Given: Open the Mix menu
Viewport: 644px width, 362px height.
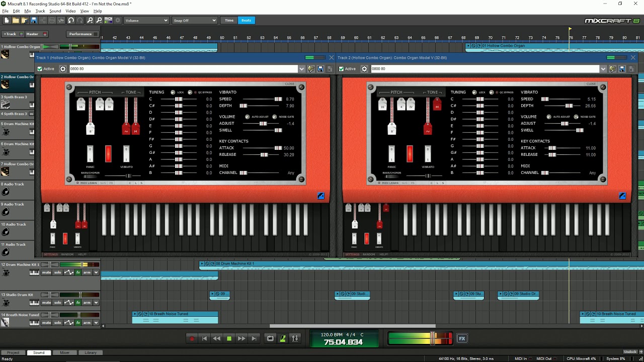Looking at the screenshot, I should [x=28, y=11].
